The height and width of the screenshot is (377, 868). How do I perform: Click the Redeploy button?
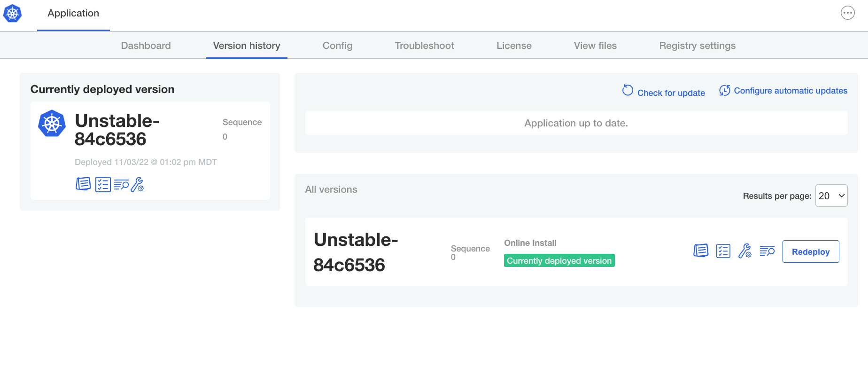coord(811,251)
